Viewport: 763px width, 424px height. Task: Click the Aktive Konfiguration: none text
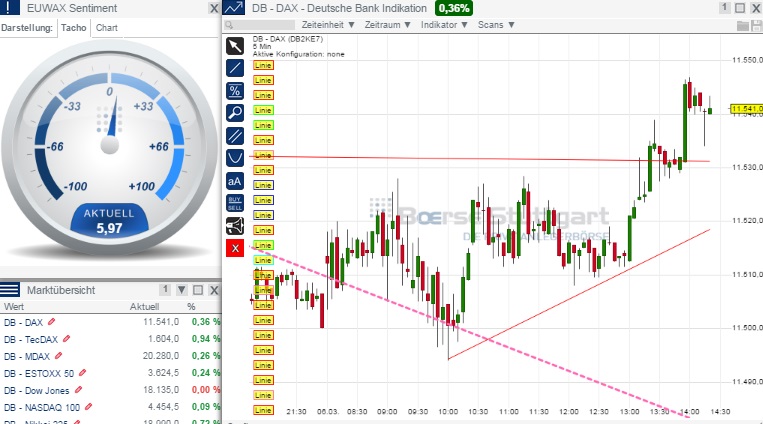tap(298, 54)
